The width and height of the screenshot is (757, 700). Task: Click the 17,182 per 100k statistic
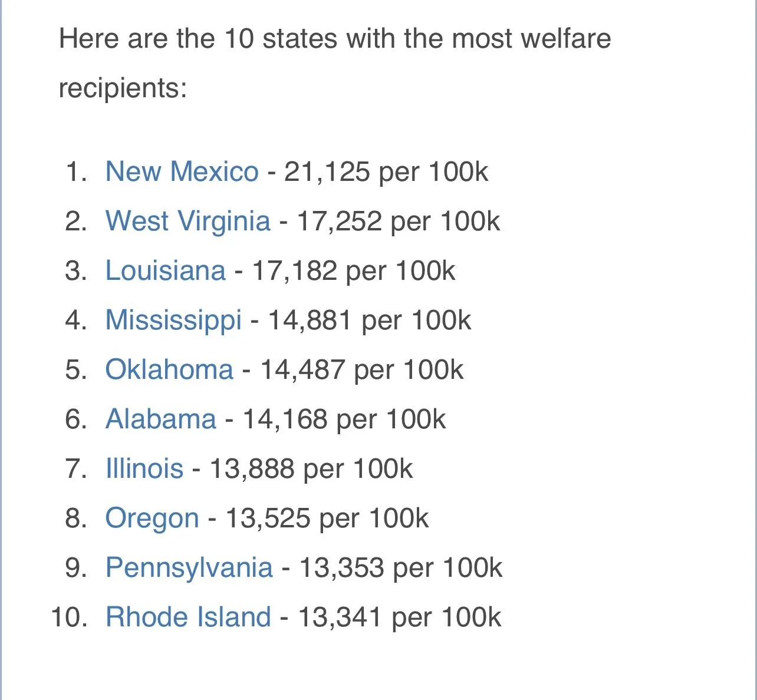coord(353,271)
